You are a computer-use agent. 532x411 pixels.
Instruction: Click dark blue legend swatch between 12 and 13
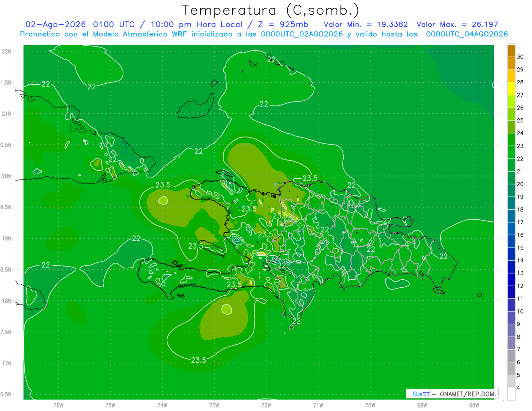(511, 280)
